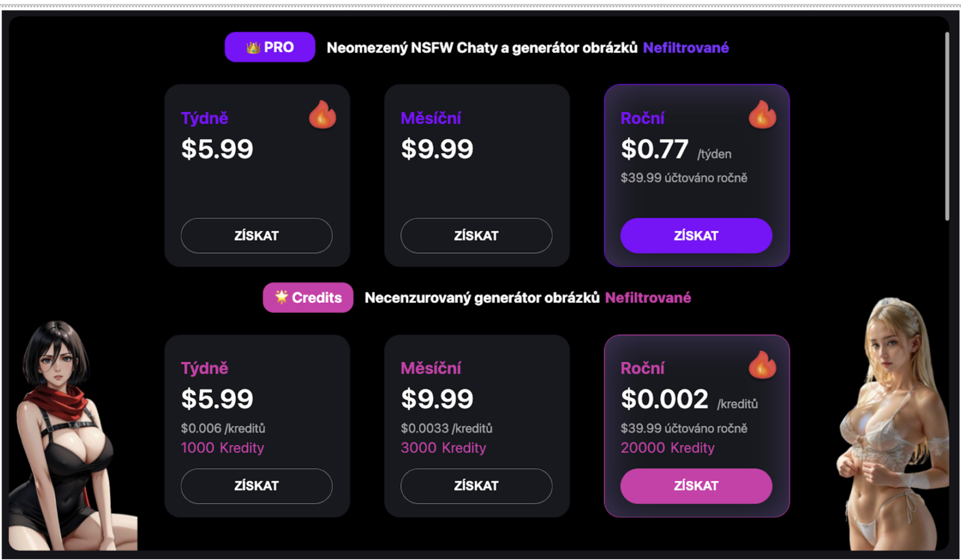Click flame icon on PRO Týdně card
961x560 pixels.
point(323,114)
